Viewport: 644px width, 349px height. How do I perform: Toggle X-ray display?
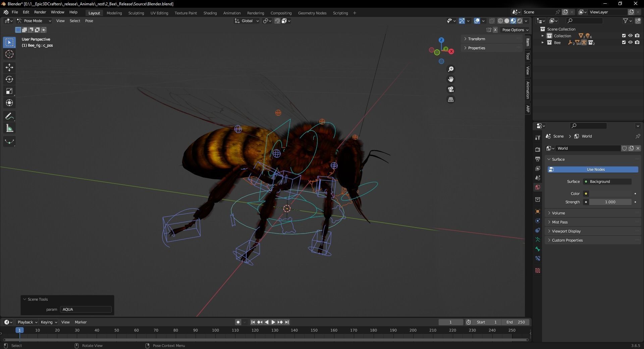[492, 21]
